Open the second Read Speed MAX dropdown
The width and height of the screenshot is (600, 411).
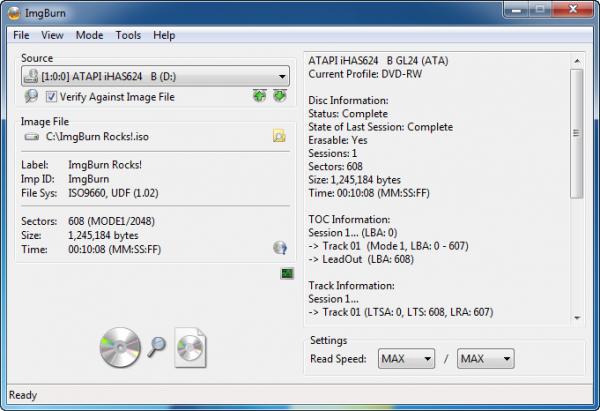485,359
